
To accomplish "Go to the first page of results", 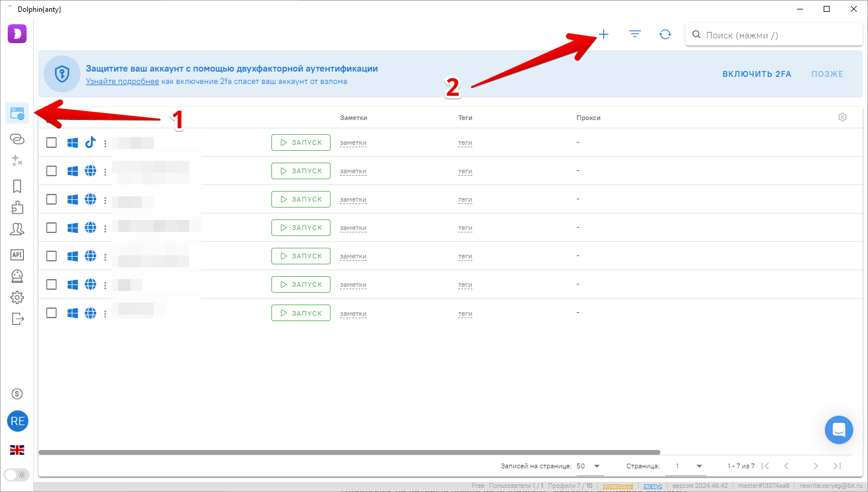I will coord(766,466).
